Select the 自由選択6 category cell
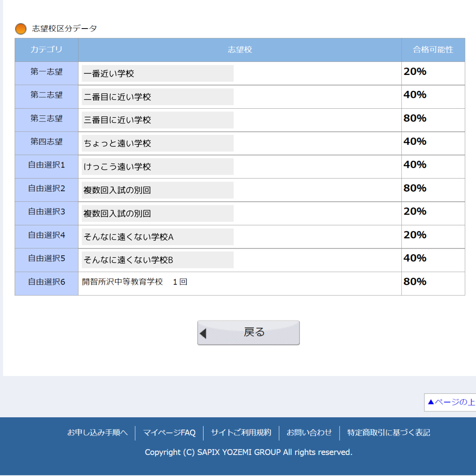This screenshot has width=476, height=476. pos(46,282)
